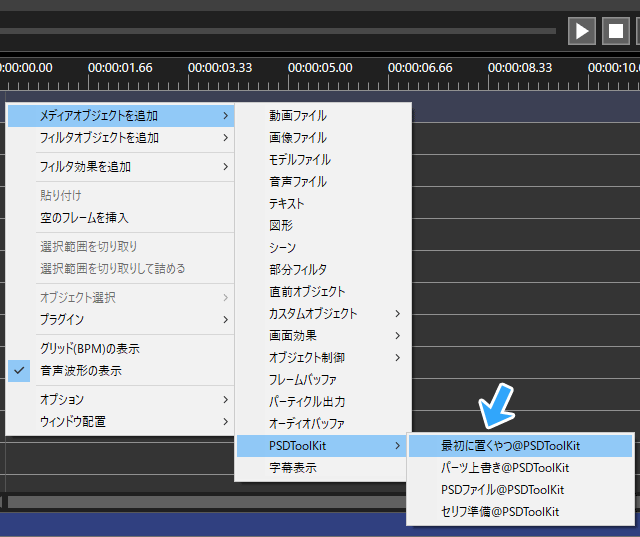Choose セリフ準備@PSDToolKit
640x537 pixels.
[x=500, y=512]
